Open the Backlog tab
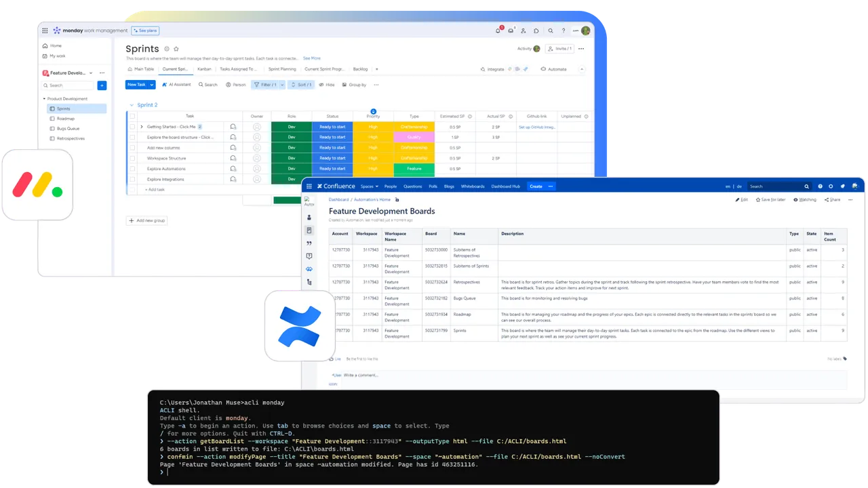Viewport: 868px width, 488px height. 360,69
